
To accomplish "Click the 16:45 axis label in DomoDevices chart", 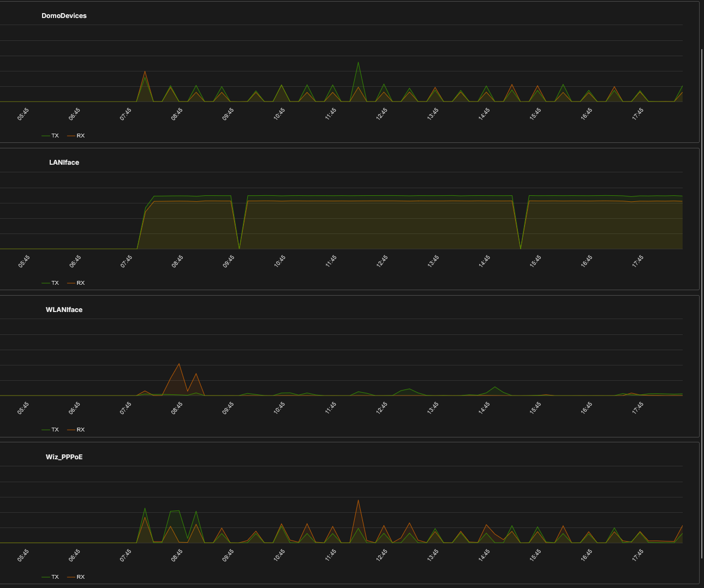I will [x=586, y=114].
